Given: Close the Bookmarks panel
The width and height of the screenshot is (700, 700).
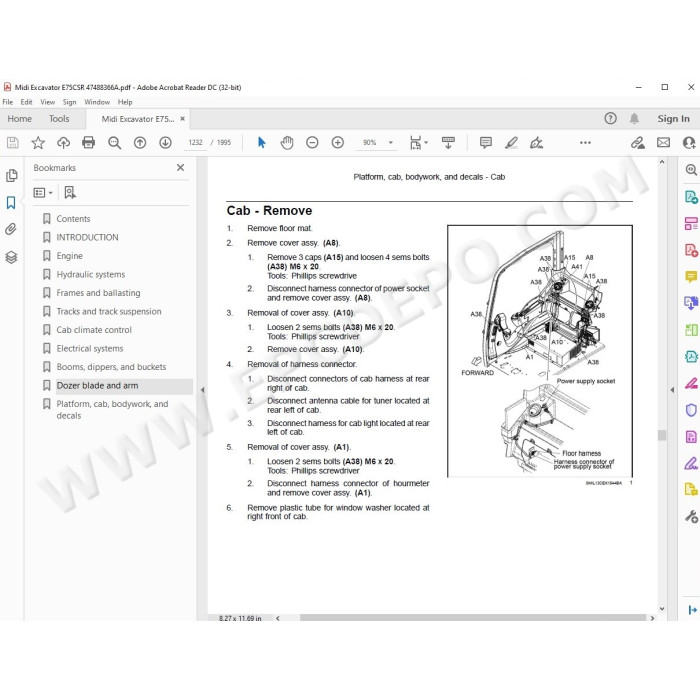Looking at the screenshot, I should 180,167.
